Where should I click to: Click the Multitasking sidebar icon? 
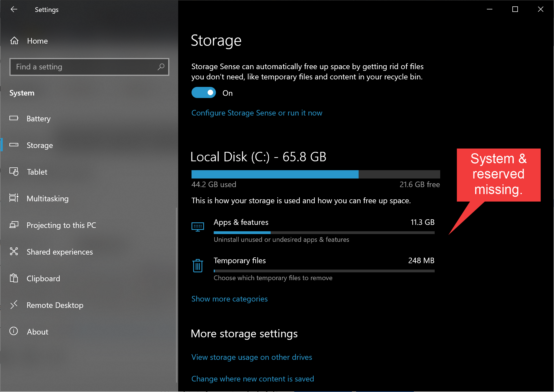[14, 198]
